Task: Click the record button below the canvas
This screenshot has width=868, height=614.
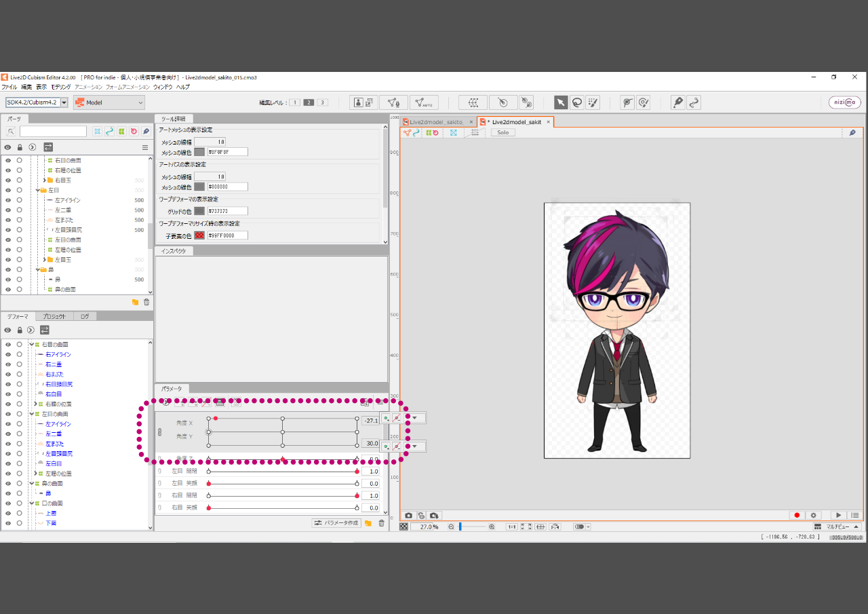Action: 797,516
